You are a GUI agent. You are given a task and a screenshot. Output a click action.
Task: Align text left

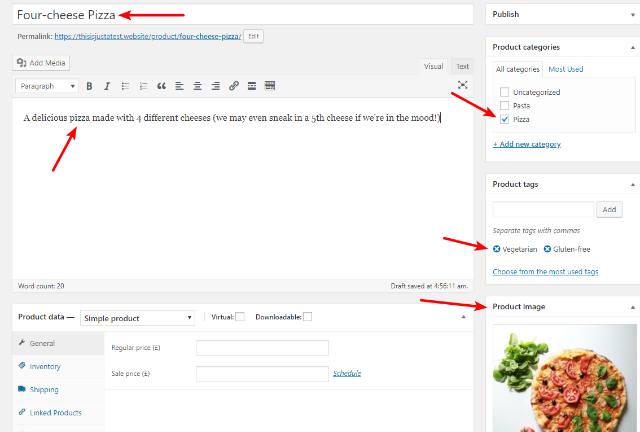179,86
